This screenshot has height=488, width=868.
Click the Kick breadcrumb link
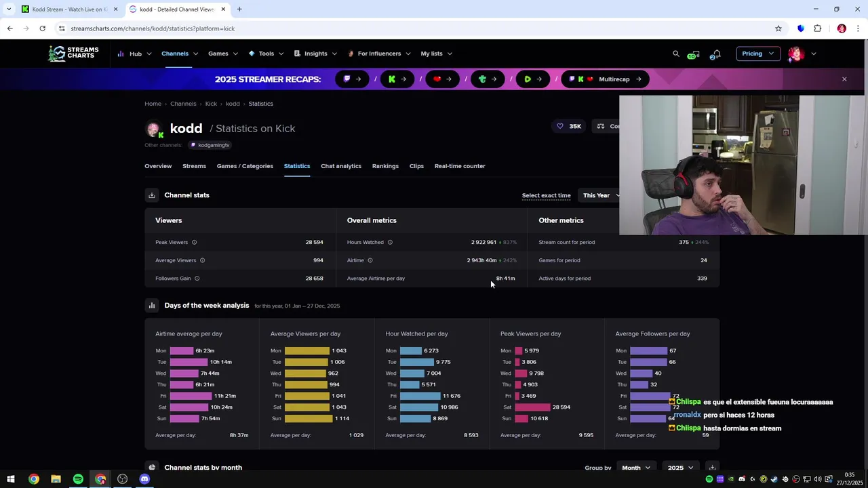tap(211, 104)
